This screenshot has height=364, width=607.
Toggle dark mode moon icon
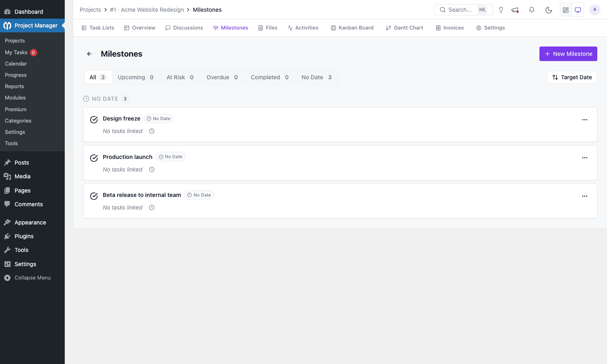click(549, 10)
